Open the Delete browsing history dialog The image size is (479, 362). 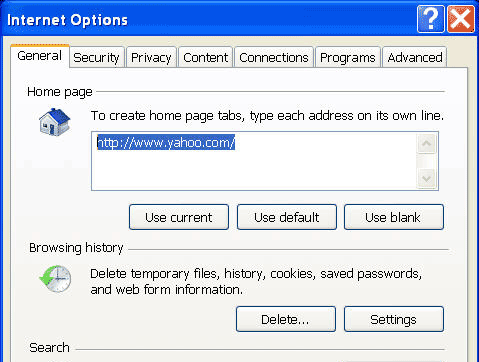(286, 319)
